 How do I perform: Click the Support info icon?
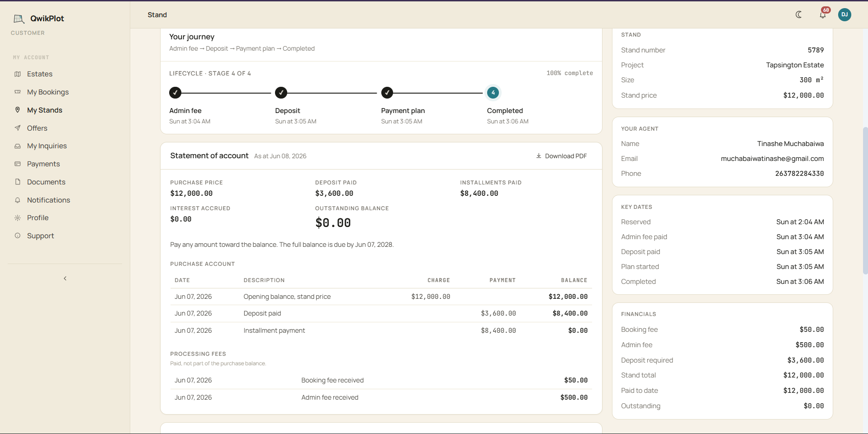[x=18, y=236]
